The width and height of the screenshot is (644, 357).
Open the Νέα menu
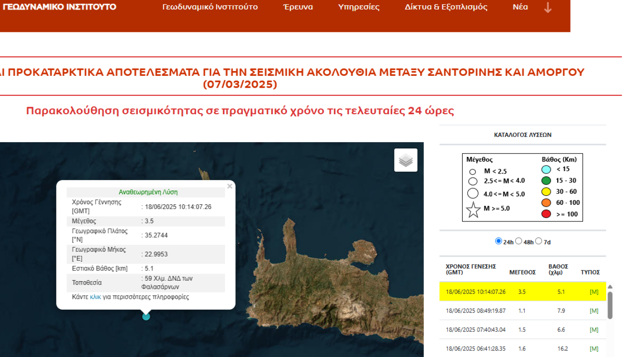pyautogui.click(x=520, y=7)
